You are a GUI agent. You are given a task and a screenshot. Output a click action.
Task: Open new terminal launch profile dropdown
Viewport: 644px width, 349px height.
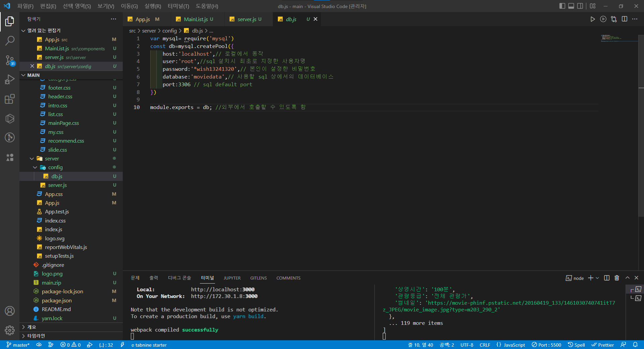tap(597, 278)
